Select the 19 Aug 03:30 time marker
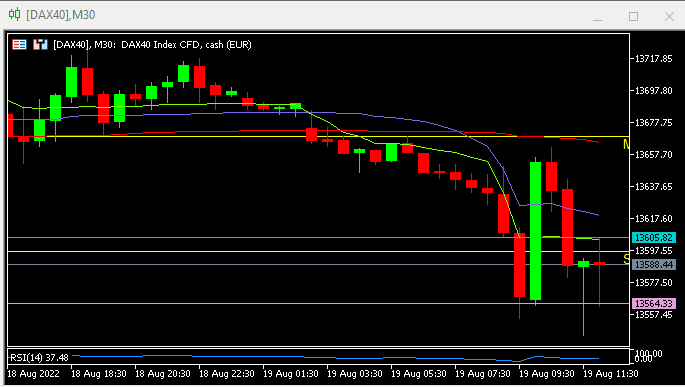The width and height of the screenshot is (685, 387). 354,374
